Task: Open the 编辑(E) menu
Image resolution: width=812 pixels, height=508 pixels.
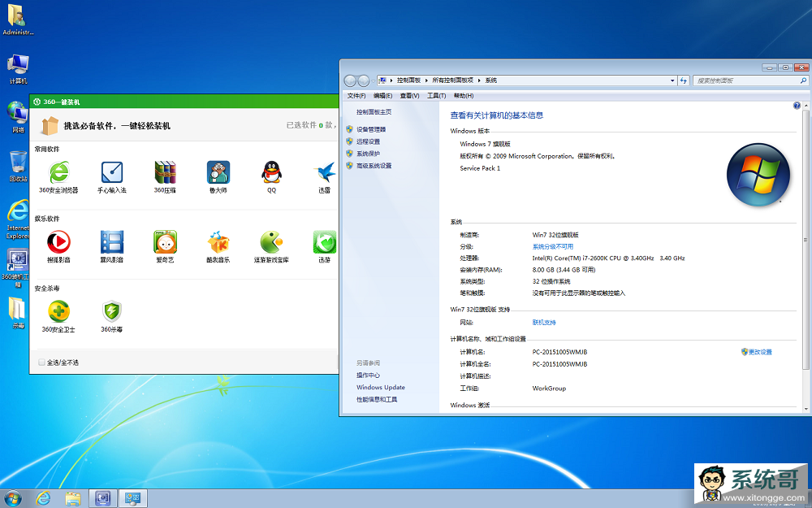Action: [x=382, y=95]
